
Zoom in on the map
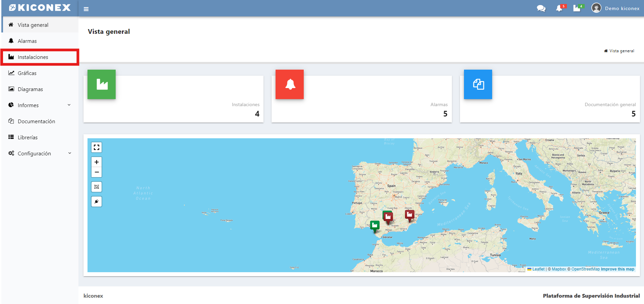coord(97,162)
